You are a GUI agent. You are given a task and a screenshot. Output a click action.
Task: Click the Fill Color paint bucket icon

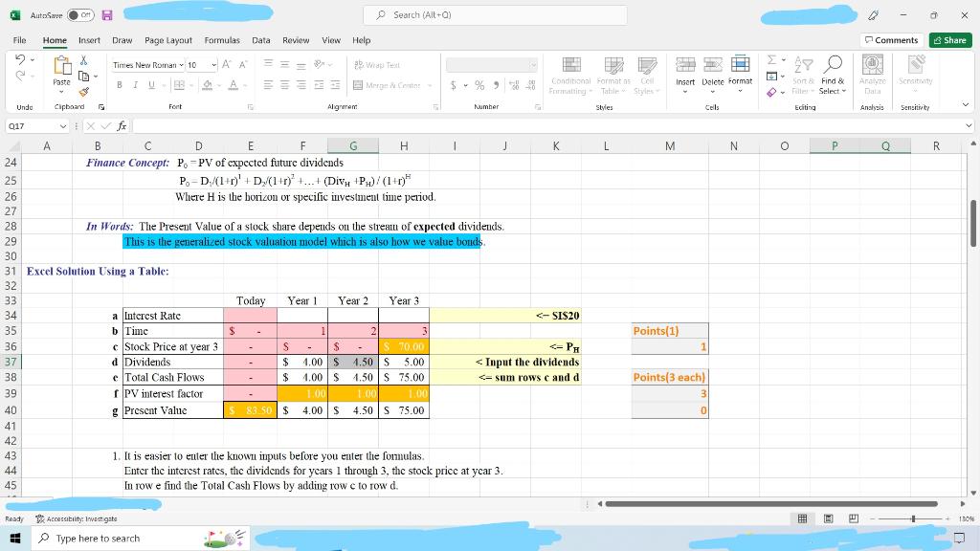click(x=208, y=85)
